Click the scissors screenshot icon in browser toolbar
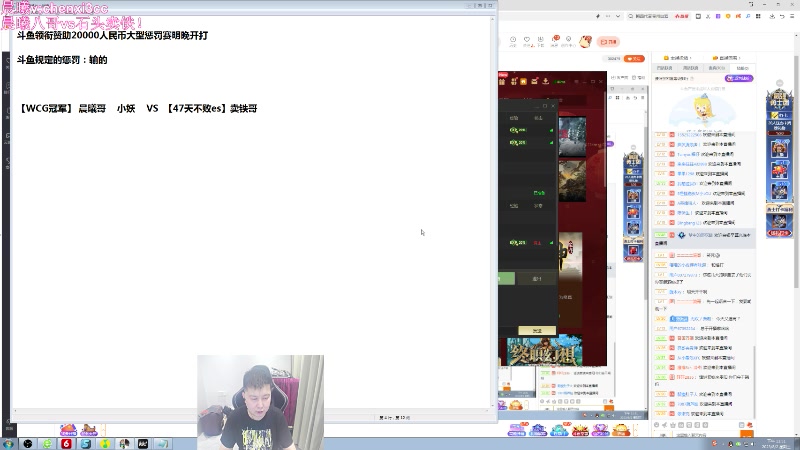Screen dimensions: 800x450 (x=708, y=16)
